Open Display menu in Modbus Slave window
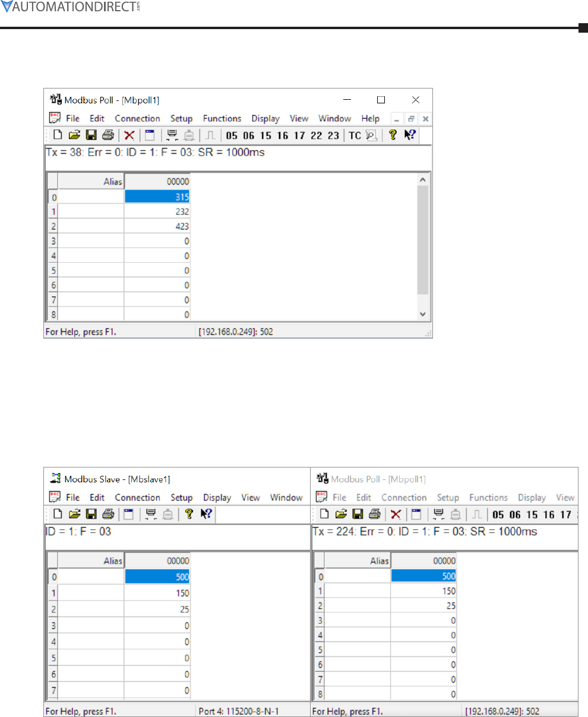The height and width of the screenshot is (717, 588). click(x=217, y=497)
